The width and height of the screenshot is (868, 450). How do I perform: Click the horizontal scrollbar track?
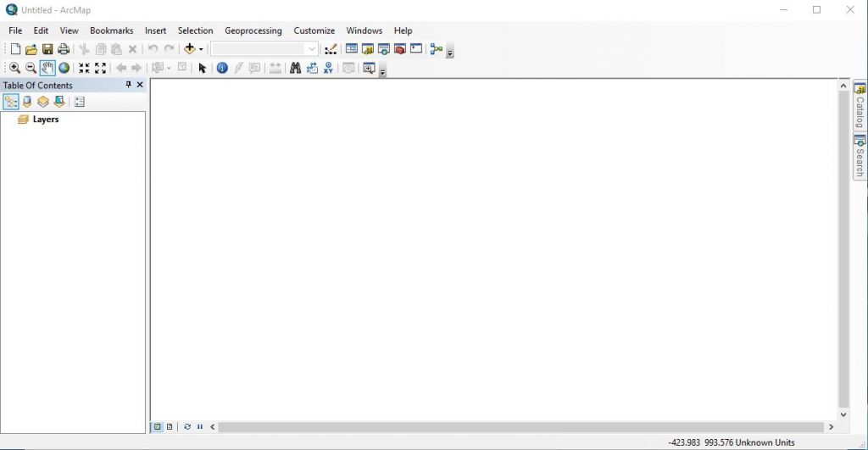coord(520,427)
